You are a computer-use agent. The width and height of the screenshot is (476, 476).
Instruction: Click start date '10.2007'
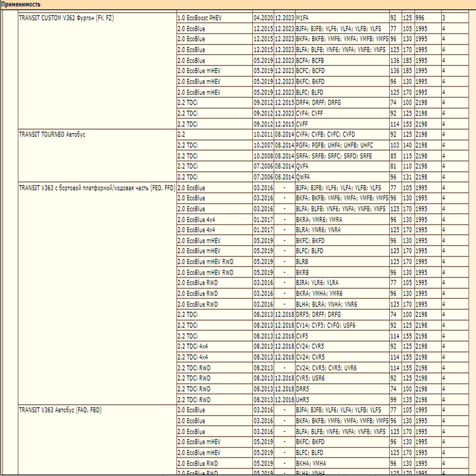263,145
